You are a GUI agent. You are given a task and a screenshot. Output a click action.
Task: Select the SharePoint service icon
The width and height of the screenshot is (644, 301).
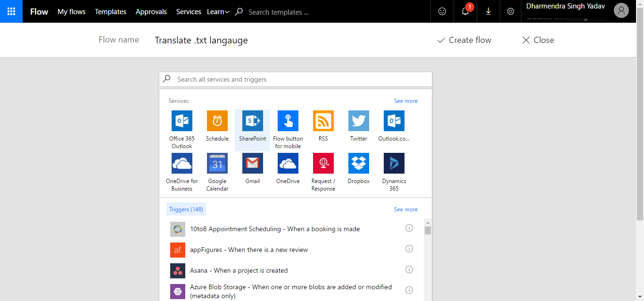[253, 121]
